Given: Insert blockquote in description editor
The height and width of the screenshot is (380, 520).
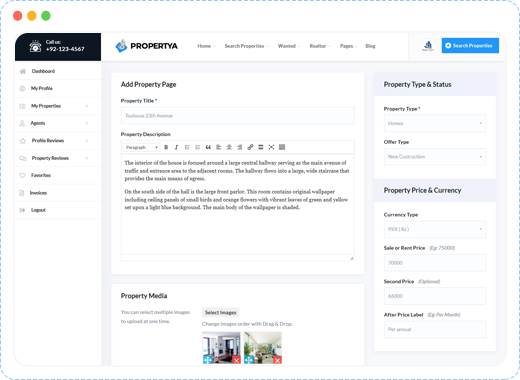Looking at the screenshot, I should point(208,147).
